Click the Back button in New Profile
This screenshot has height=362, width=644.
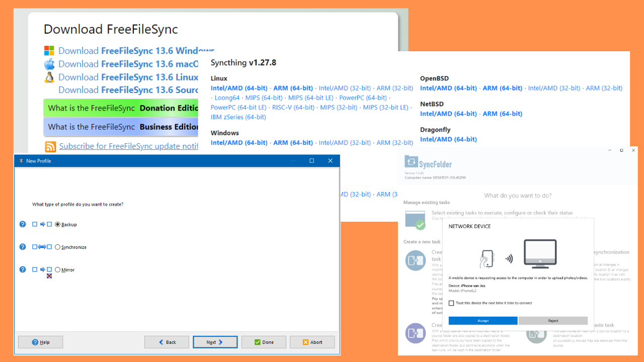(167, 342)
